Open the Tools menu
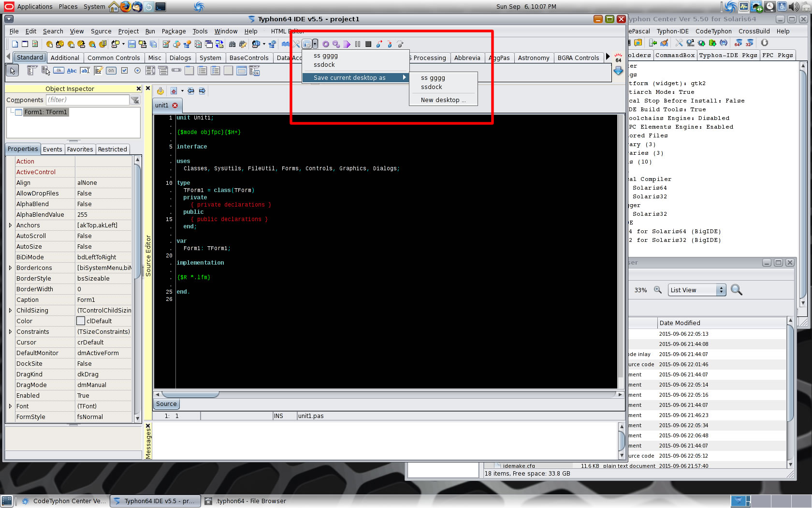The height and width of the screenshot is (508, 812). click(200, 31)
